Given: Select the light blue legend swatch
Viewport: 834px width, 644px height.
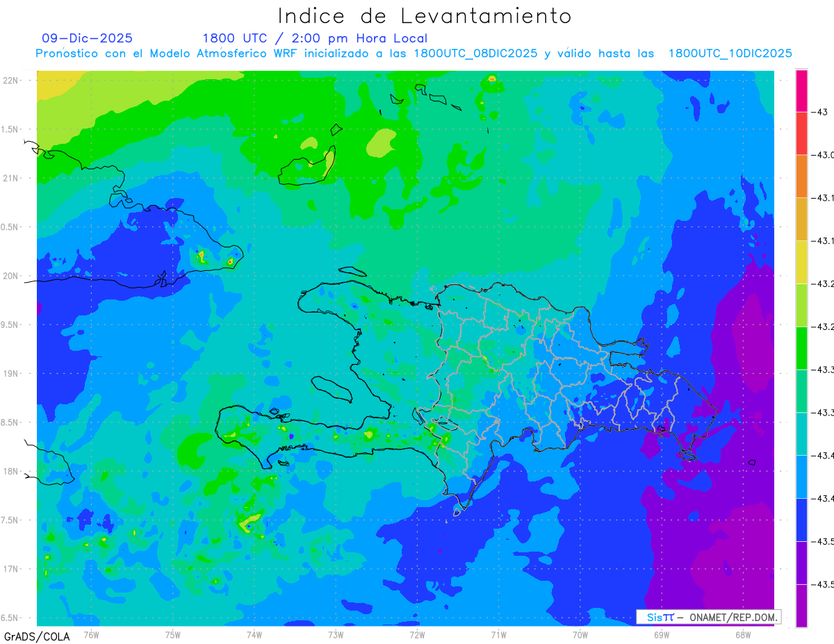Looking at the screenshot, I should click(x=801, y=477).
